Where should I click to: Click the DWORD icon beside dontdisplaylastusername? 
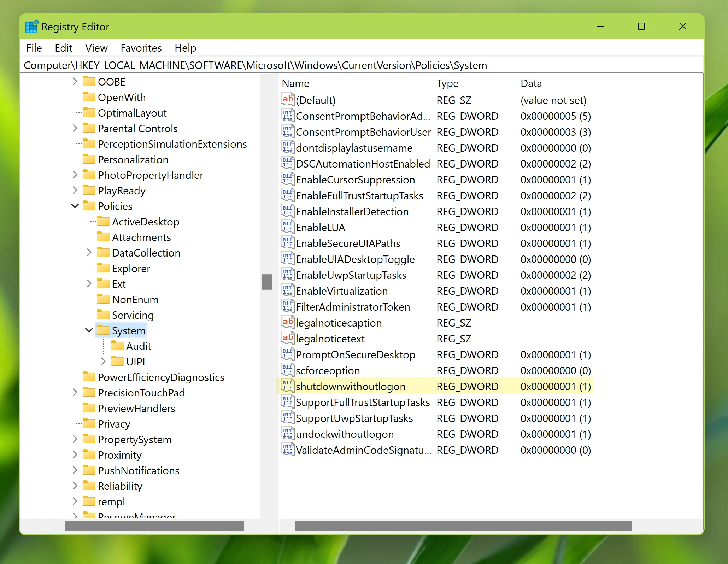[288, 147]
